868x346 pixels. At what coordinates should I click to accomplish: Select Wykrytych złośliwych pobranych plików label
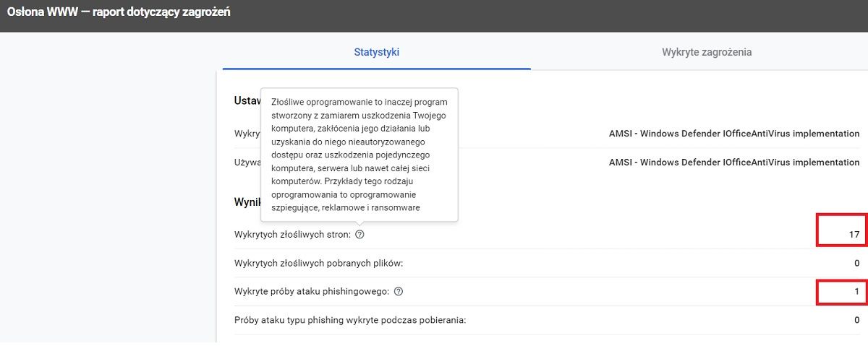point(318,263)
